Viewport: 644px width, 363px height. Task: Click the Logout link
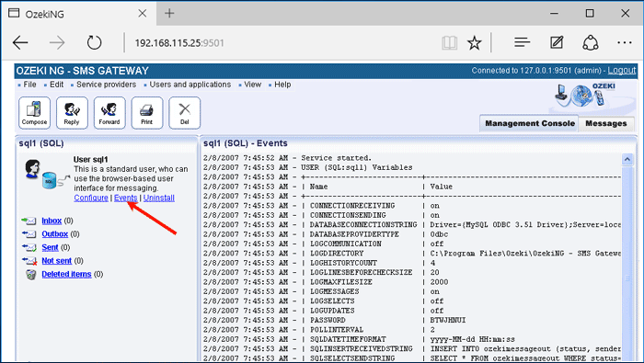621,71
